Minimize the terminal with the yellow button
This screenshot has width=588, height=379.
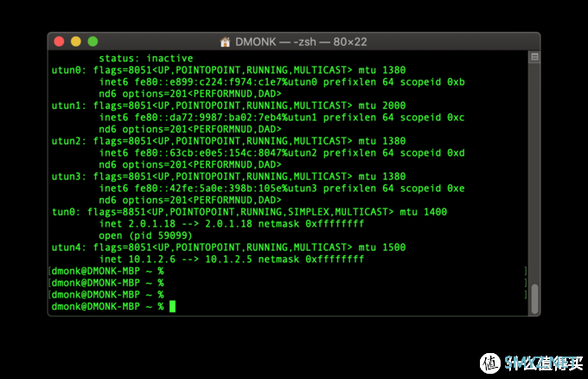tap(76, 42)
